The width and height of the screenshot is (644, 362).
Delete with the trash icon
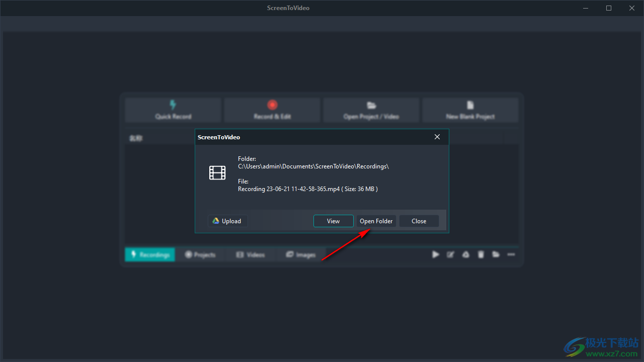tap(481, 255)
